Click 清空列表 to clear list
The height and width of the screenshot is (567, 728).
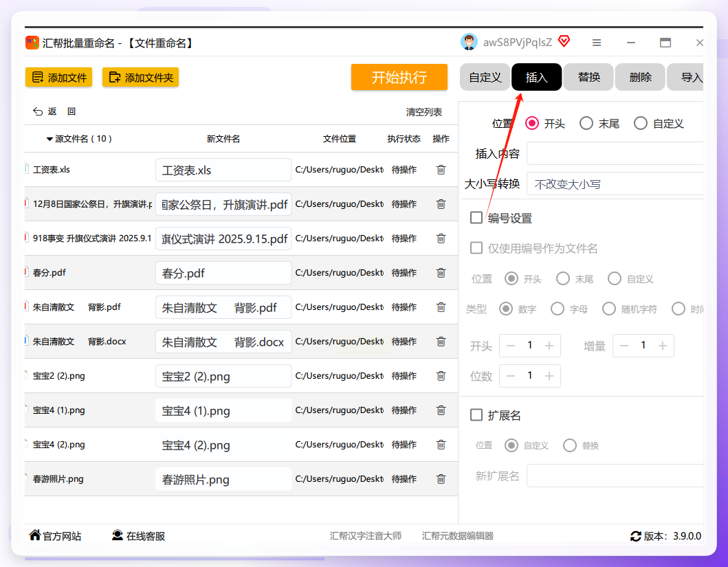424,112
